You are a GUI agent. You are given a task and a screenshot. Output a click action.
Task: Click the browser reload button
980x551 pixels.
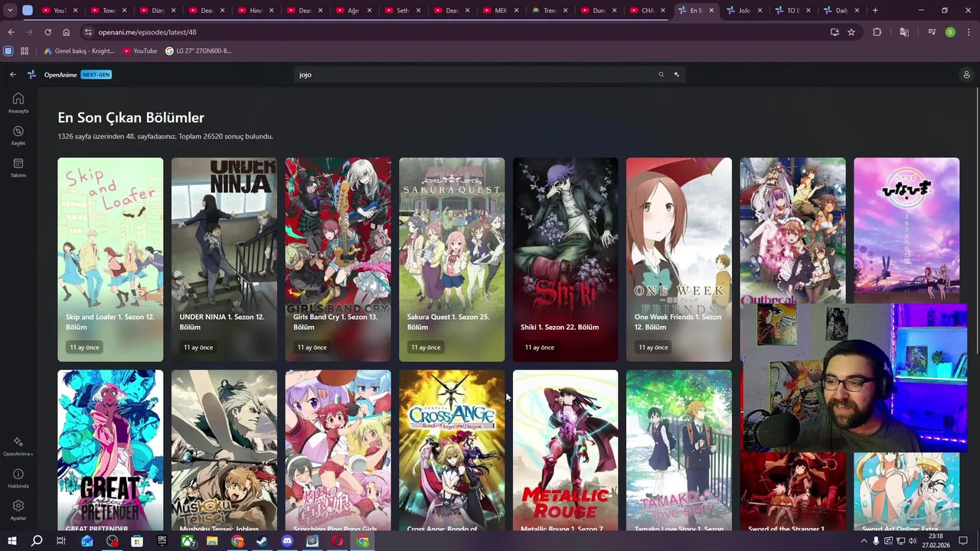[x=47, y=32]
